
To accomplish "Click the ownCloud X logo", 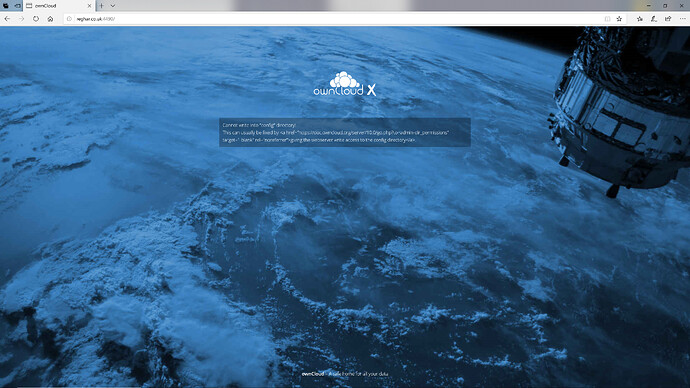I will pyautogui.click(x=345, y=84).
